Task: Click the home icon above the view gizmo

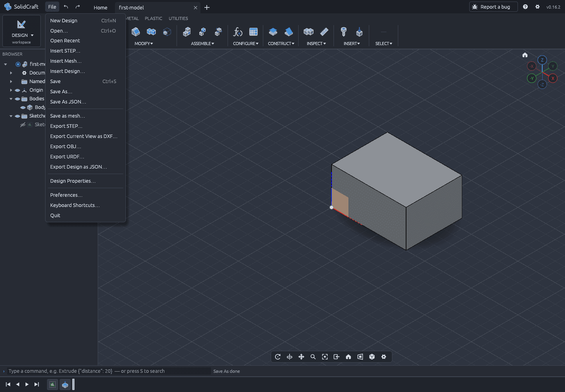Action: pyautogui.click(x=525, y=55)
